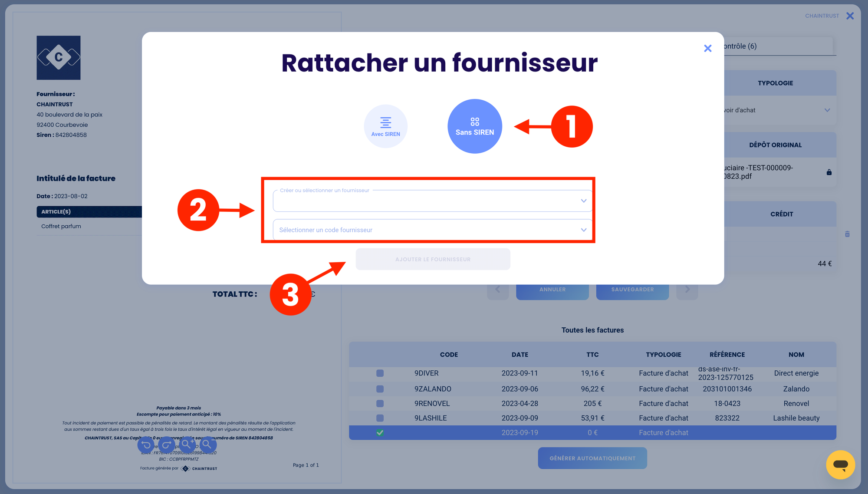
Task: Zoom out of the invoice preview
Action: (208, 445)
